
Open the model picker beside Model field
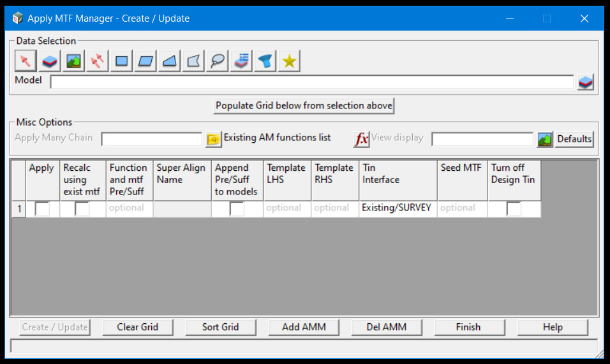click(585, 82)
